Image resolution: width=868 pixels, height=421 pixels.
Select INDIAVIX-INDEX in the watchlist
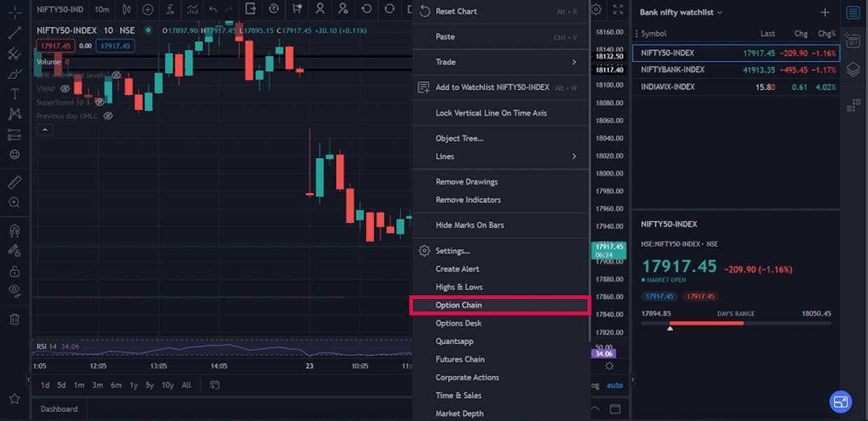(x=736, y=87)
